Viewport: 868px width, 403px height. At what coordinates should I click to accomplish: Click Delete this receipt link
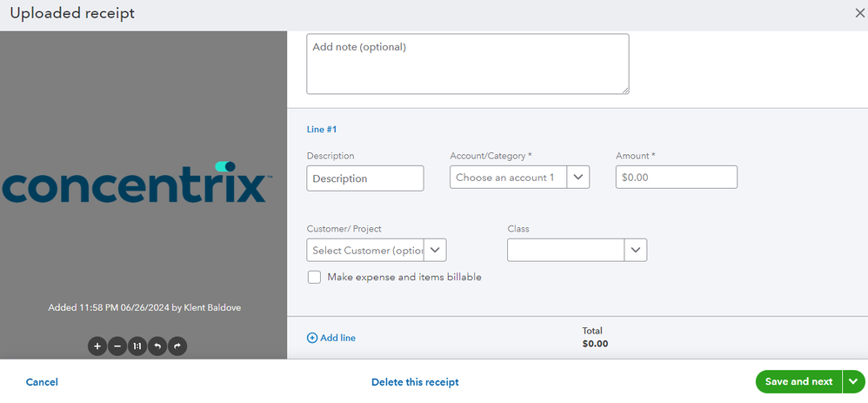pyautogui.click(x=415, y=382)
